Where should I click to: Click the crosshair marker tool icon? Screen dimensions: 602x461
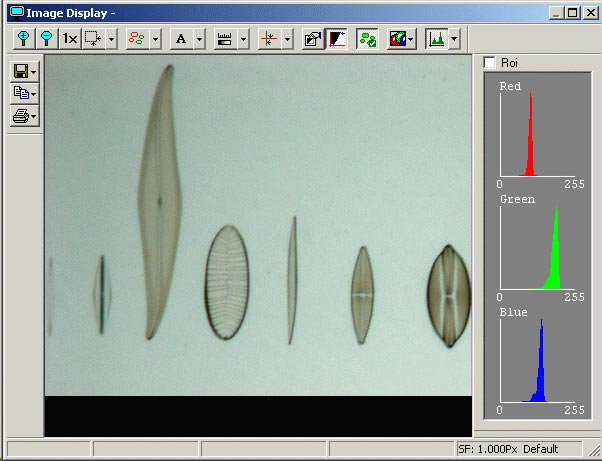point(267,39)
